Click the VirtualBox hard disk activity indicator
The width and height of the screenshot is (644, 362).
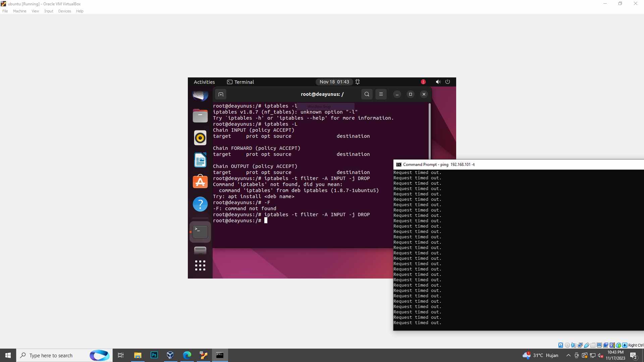coord(560,345)
